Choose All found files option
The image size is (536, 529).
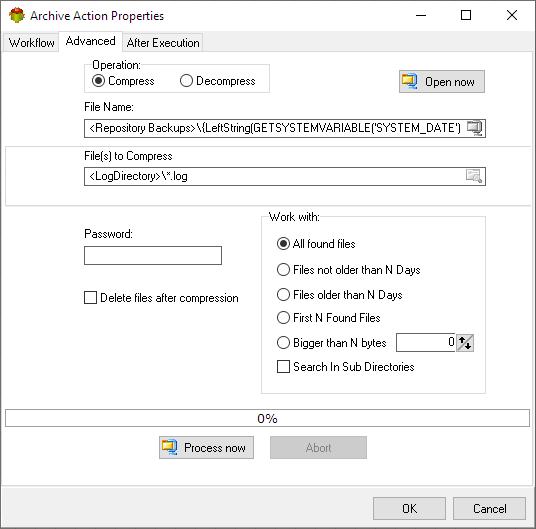click(316, 244)
